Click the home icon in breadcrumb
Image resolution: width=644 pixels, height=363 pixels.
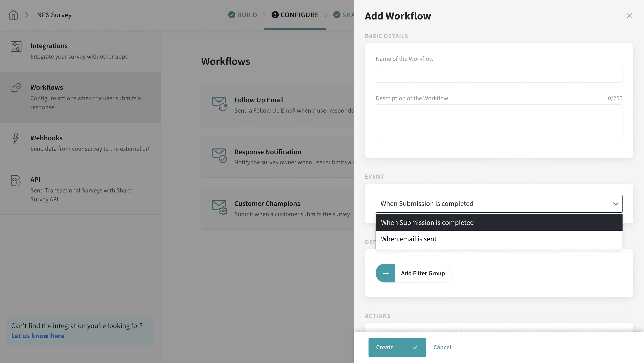13,15
